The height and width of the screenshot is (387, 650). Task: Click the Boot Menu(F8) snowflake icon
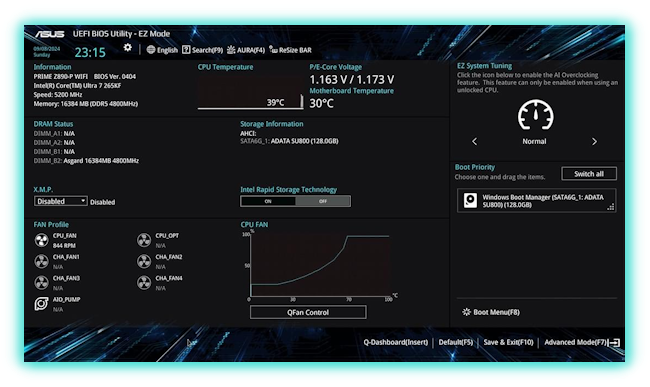coord(466,312)
